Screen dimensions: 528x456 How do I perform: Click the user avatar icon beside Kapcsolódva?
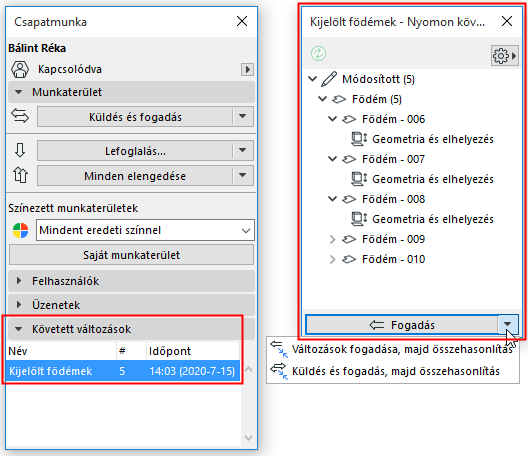pos(20,70)
